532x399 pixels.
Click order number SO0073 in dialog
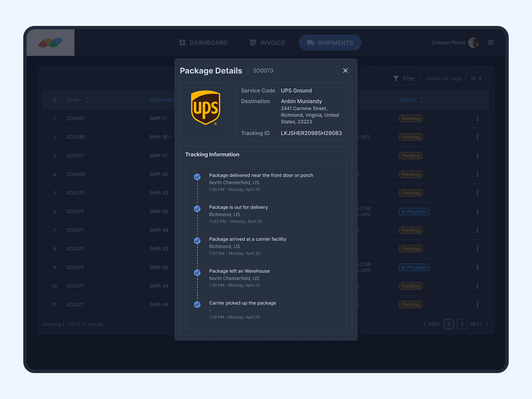[x=263, y=70]
